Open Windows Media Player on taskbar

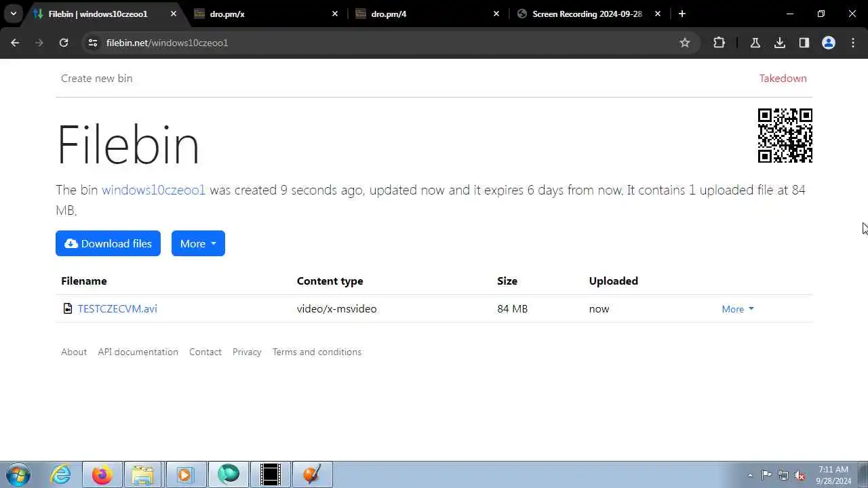coord(185,474)
